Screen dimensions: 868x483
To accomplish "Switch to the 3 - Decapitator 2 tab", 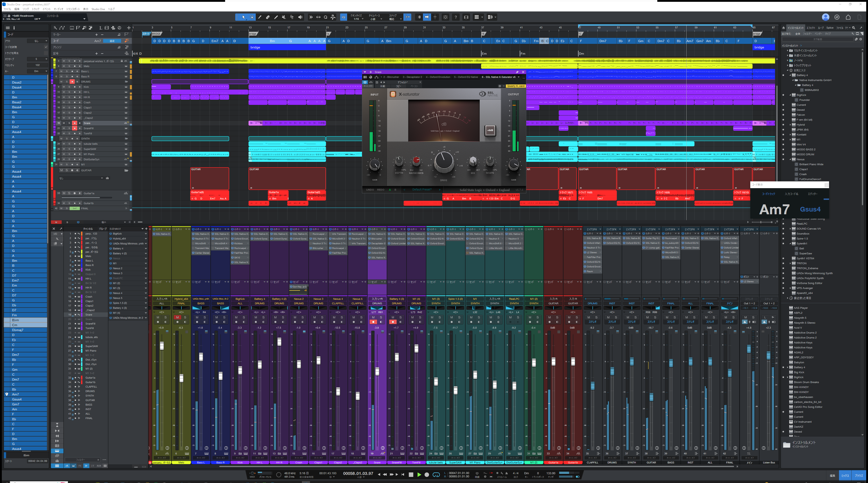I will [412, 77].
